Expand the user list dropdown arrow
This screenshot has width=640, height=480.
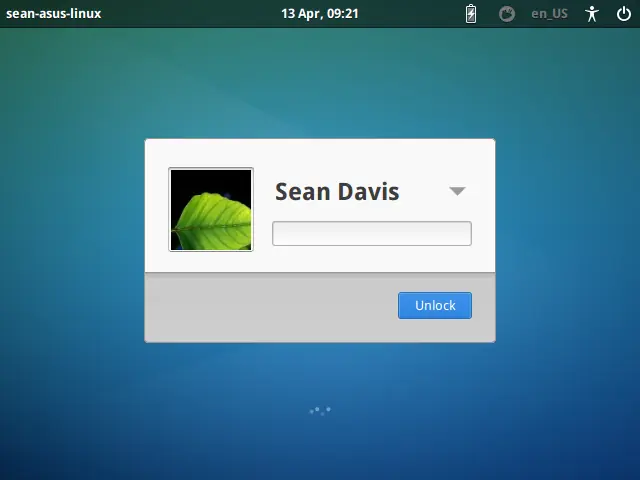[x=457, y=191]
